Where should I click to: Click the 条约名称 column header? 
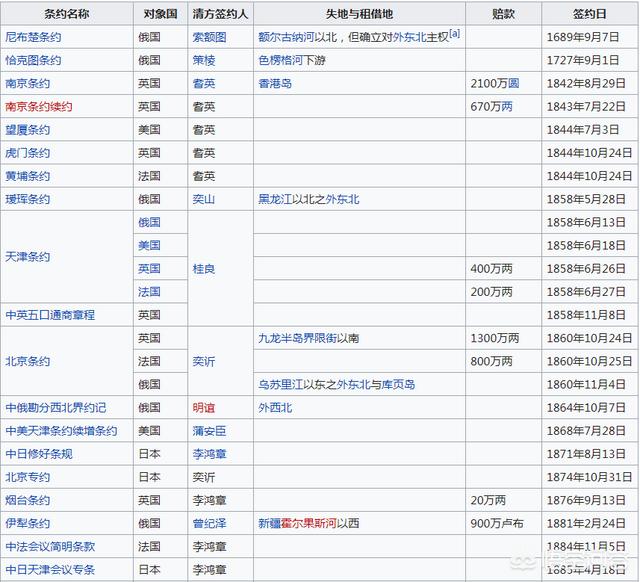point(67,14)
